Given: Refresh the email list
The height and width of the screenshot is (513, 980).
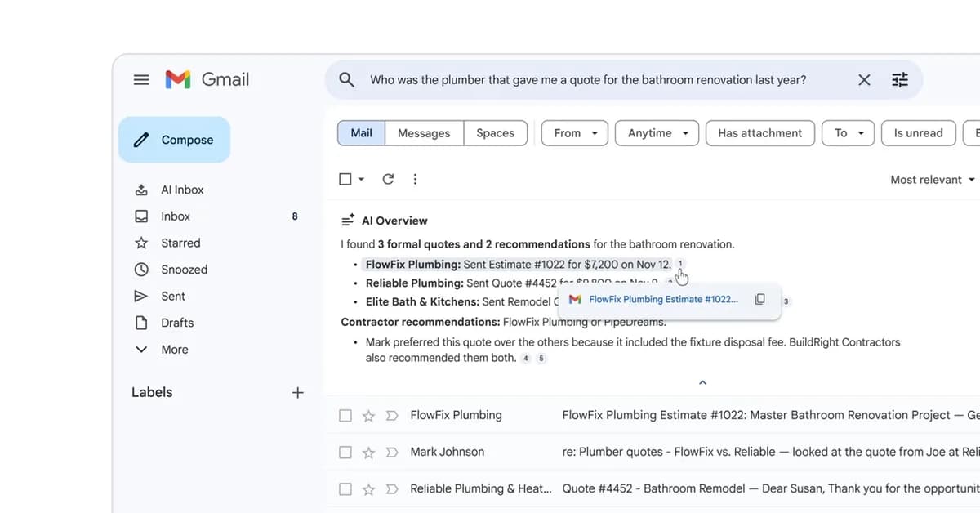Looking at the screenshot, I should point(388,179).
